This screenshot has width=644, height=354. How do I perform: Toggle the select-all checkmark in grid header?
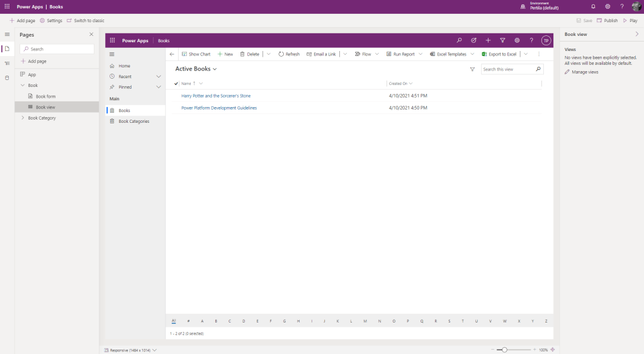tap(176, 83)
